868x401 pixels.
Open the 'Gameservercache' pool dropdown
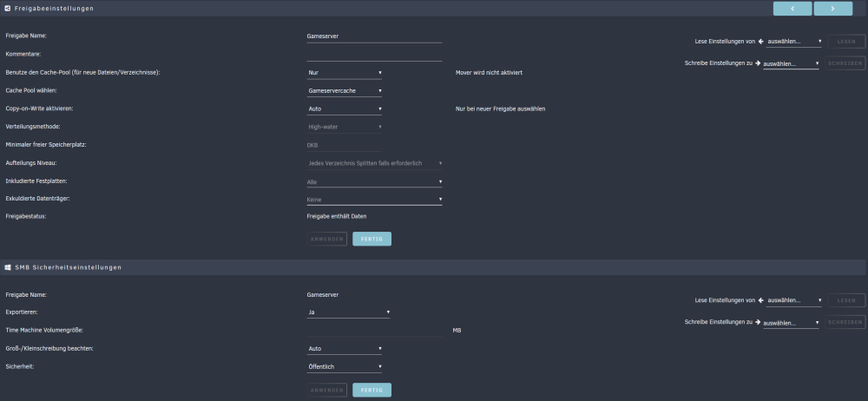(x=345, y=90)
